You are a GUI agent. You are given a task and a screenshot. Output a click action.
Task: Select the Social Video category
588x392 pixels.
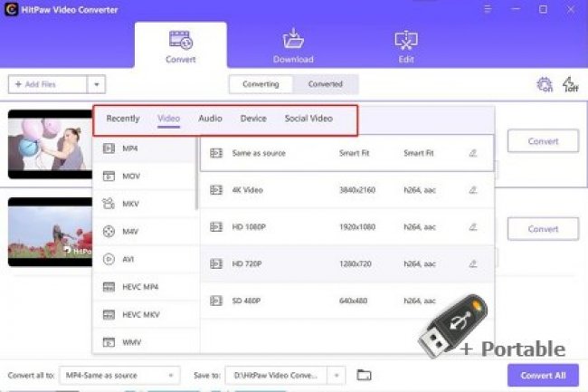click(308, 119)
